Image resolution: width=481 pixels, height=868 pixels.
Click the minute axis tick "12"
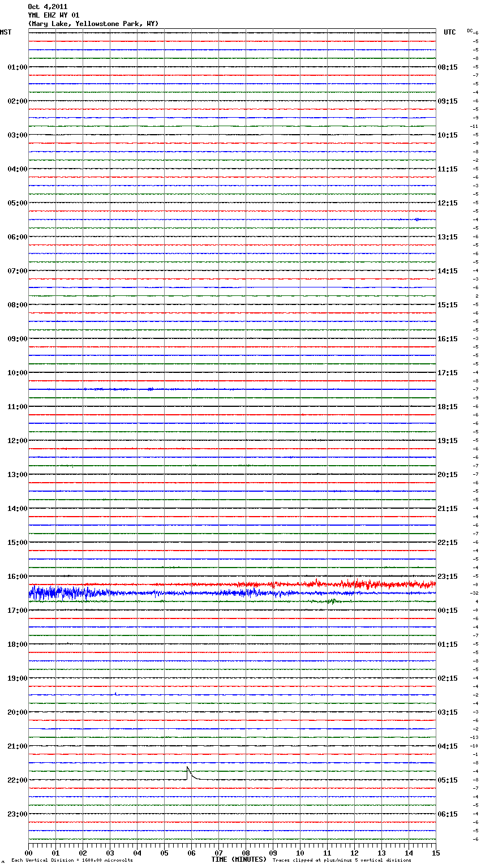tap(354, 853)
